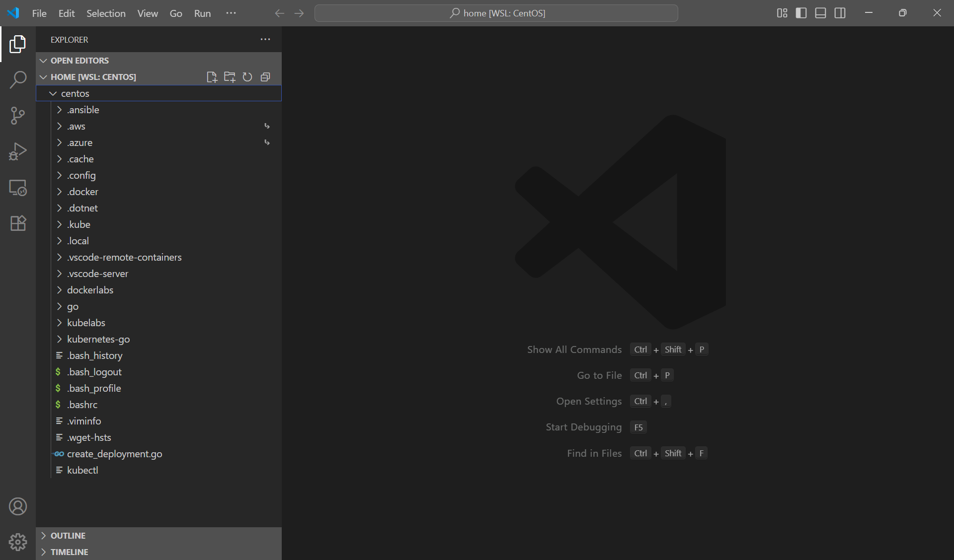Expand the Outline section

pyautogui.click(x=159, y=536)
